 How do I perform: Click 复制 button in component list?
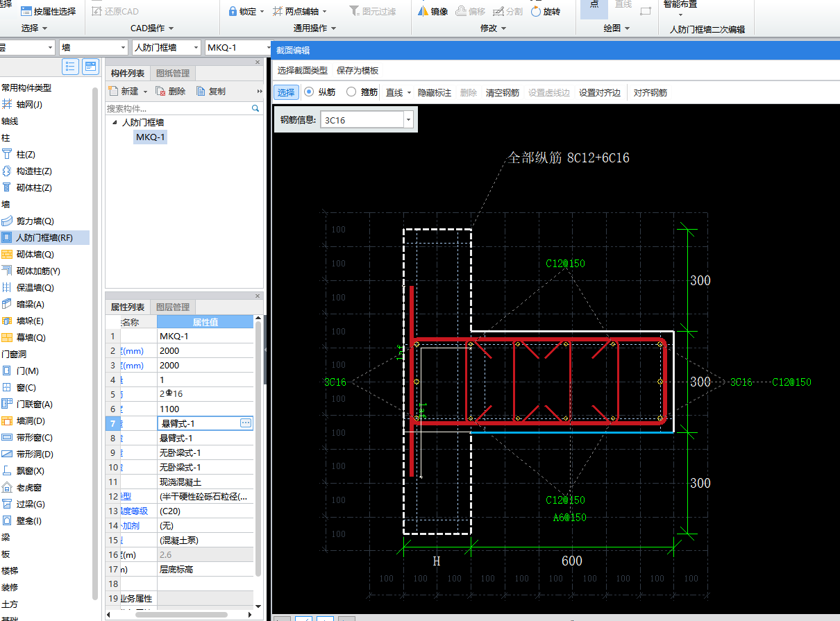click(x=211, y=92)
